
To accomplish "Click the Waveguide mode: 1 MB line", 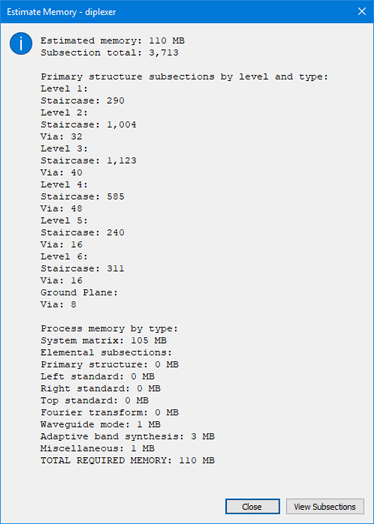I will click(x=101, y=425).
